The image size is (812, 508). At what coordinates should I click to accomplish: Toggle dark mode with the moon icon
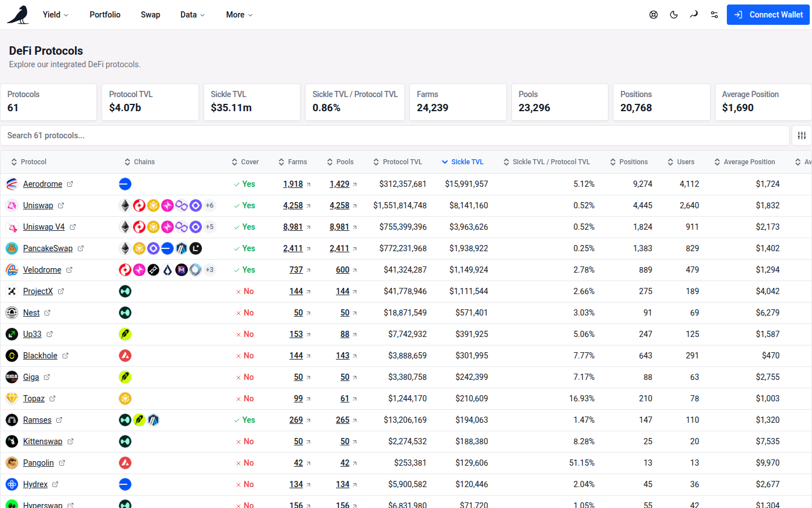[x=674, y=15]
